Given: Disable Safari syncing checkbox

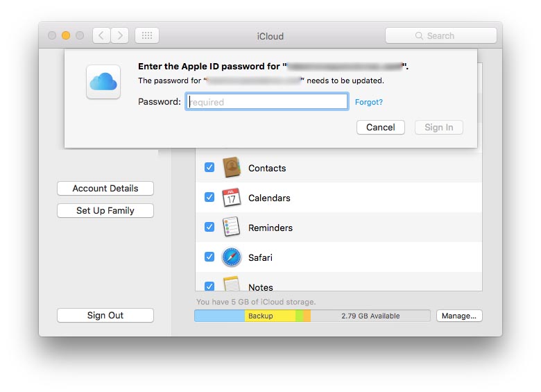Looking at the screenshot, I should [x=209, y=257].
